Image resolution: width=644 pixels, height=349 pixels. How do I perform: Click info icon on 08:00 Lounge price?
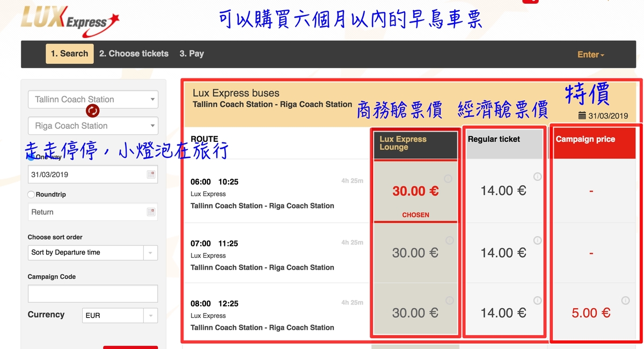[x=450, y=301]
